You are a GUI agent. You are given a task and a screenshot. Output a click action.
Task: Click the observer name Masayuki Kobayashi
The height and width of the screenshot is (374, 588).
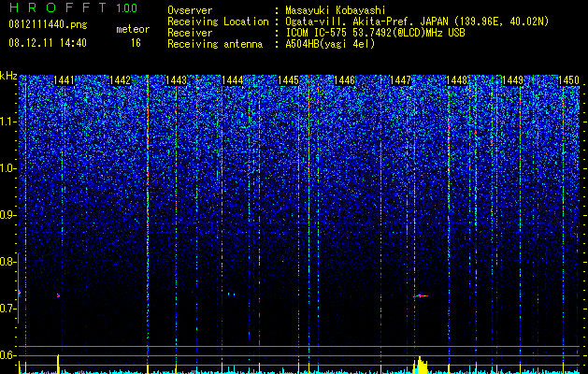(336, 10)
